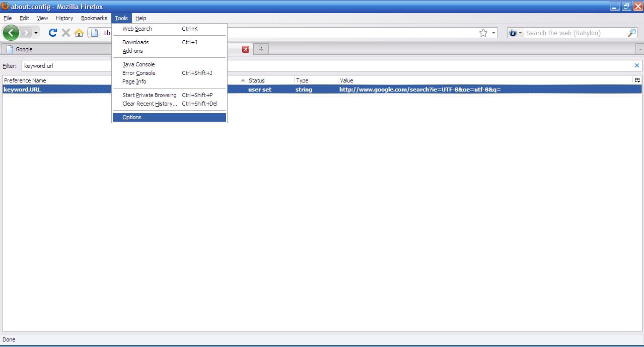Screen dimensions: 644x347
Task: Sort by the Status column header
Action: [x=270, y=80]
